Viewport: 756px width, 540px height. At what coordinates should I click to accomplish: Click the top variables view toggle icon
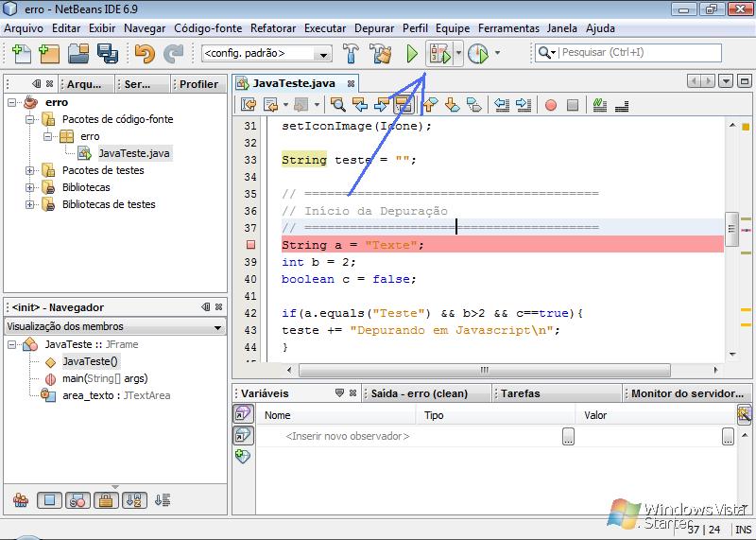tap(243, 413)
